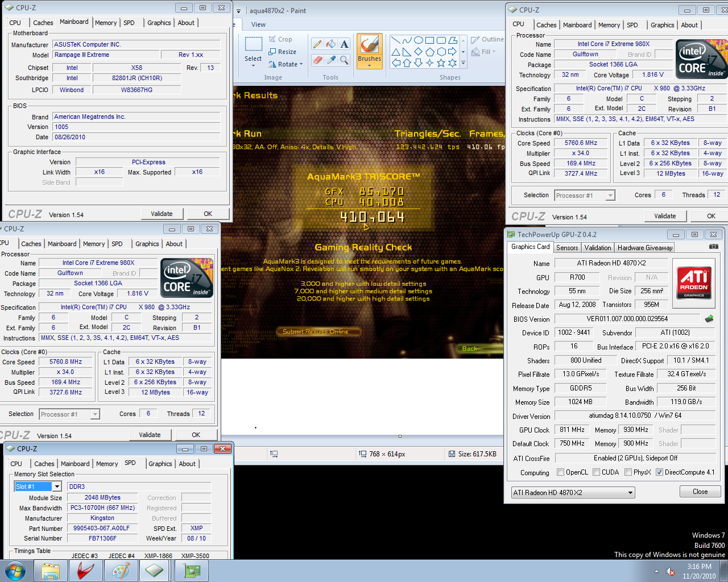Open the Paint palette icon in taskbar
The image size is (728, 582).
(121, 571)
